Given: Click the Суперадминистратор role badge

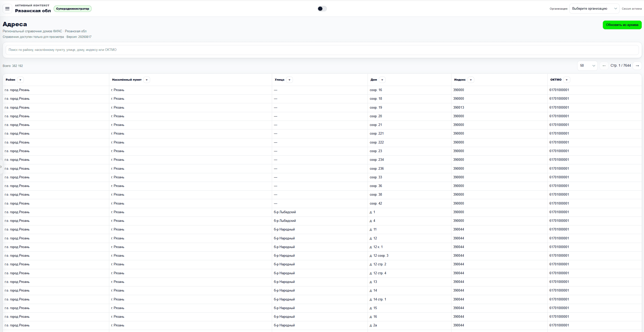Looking at the screenshot, I should pos(73,9).
